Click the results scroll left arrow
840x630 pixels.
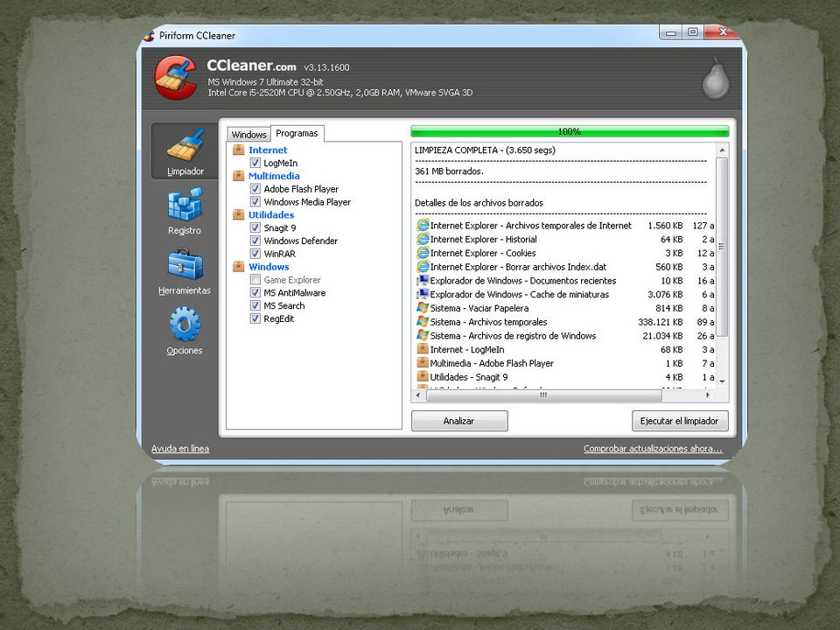tap(418, 395)
